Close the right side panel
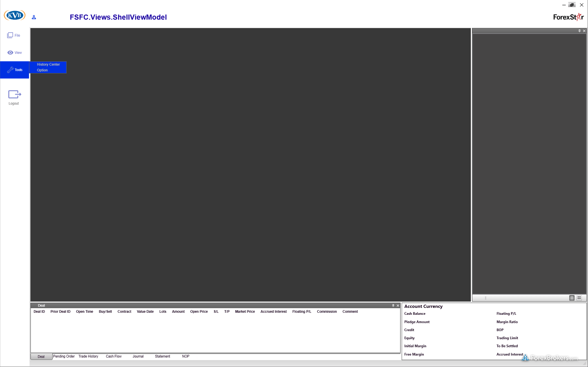The height and width of the screenshot is (367, 588). [x=584, y=31]
